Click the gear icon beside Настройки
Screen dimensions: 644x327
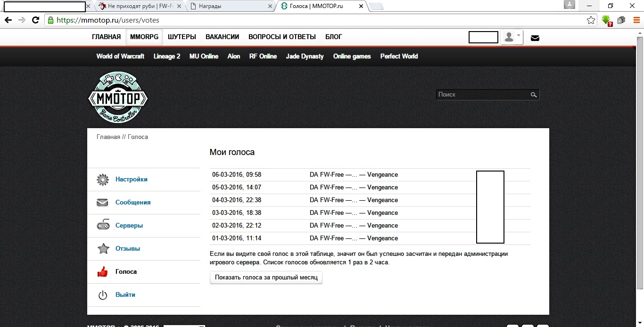click(103, 180)
